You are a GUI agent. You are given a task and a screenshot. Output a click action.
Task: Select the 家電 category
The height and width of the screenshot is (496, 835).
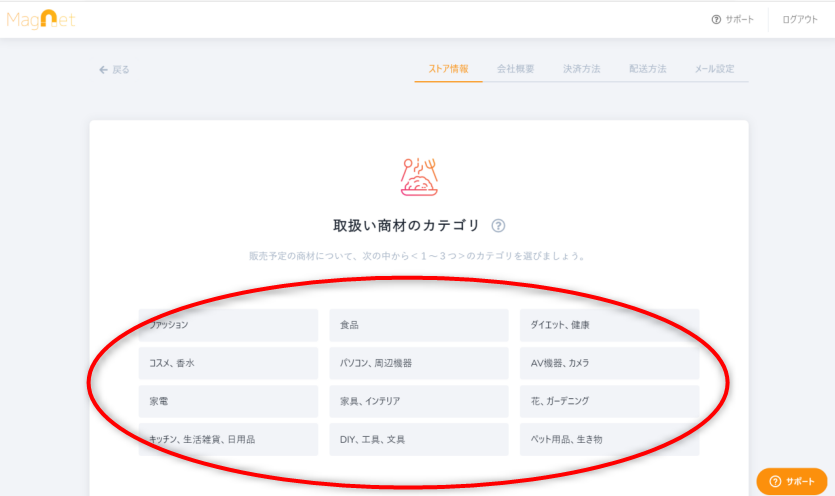coord(228,401)
